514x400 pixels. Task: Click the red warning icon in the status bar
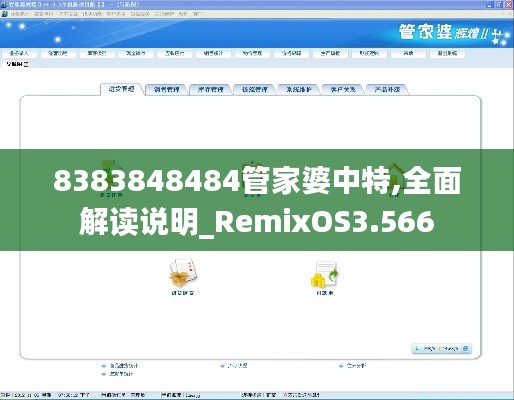point(286,395)
